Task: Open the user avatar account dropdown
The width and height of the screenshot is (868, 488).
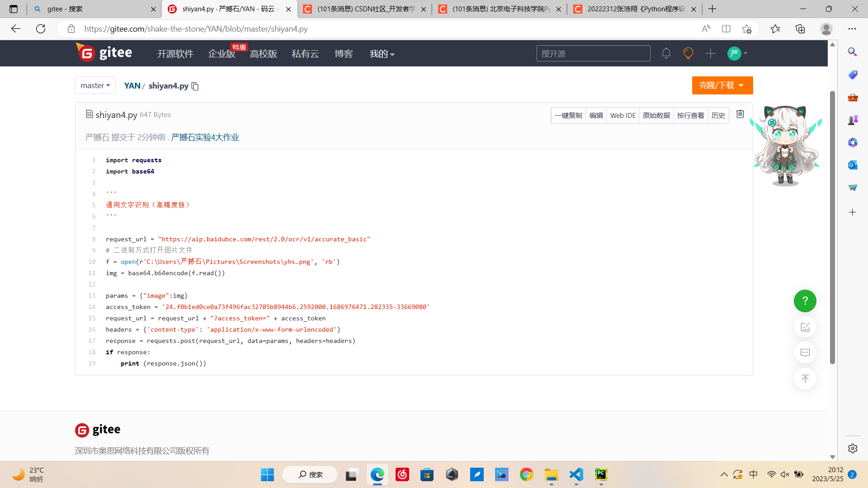Action: tap(737, 53)
